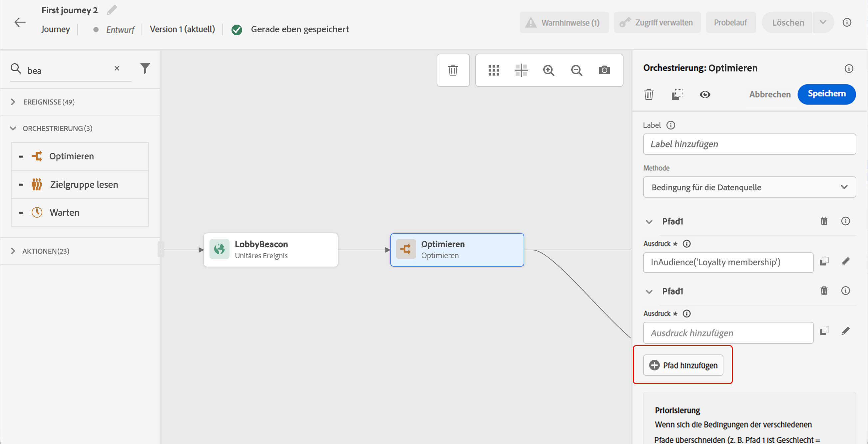Open the Methode dropdown

749,187
